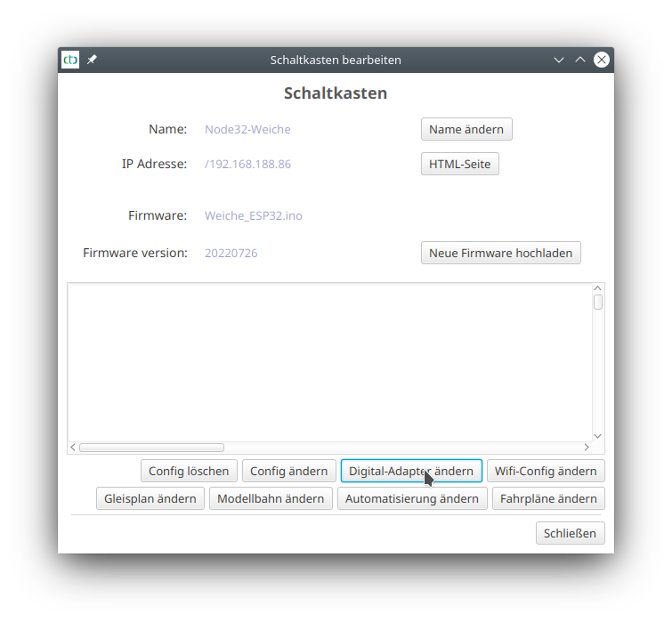Maximize the Schaltkasten bearbeiten window
This screenshot has height=622, width=672.
[580, 60]
